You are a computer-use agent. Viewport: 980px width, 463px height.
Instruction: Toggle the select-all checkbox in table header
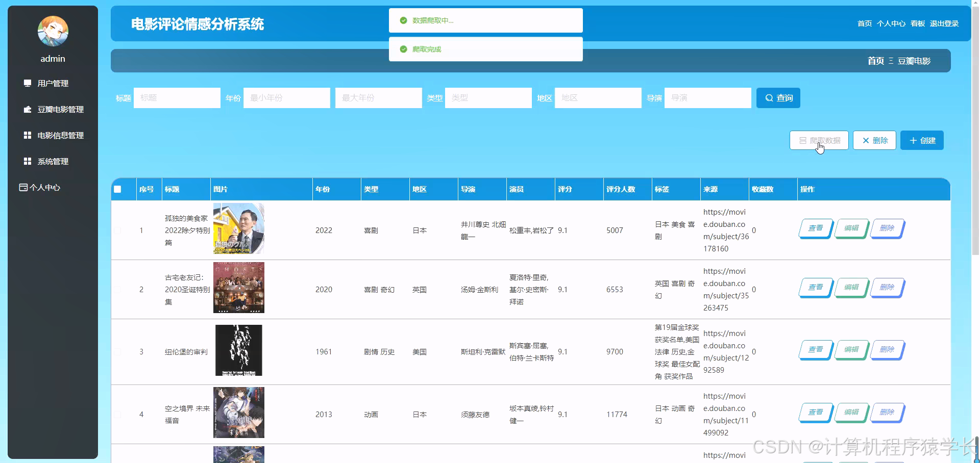117,189
